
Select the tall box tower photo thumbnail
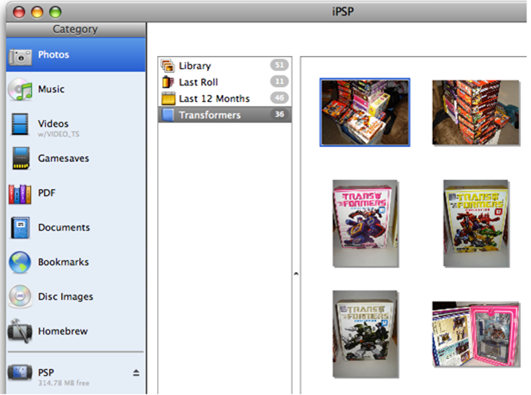[476, 112]
